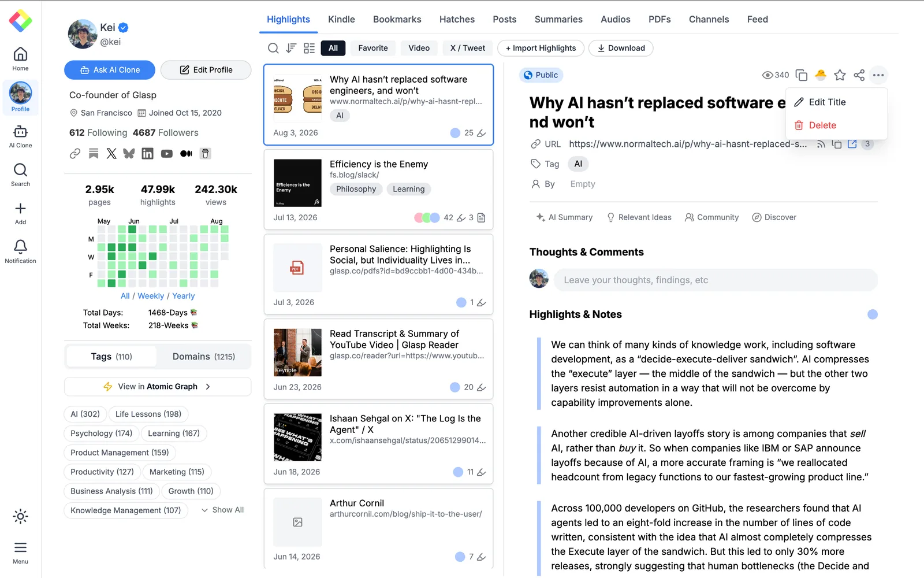The image size is (924, 578).
Task: Copy the article URL with copy icon
Action: click(836, 144)
